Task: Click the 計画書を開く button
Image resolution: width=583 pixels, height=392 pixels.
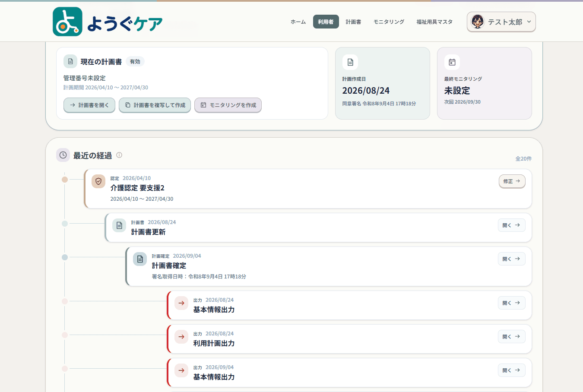Action: pos(89,105)
